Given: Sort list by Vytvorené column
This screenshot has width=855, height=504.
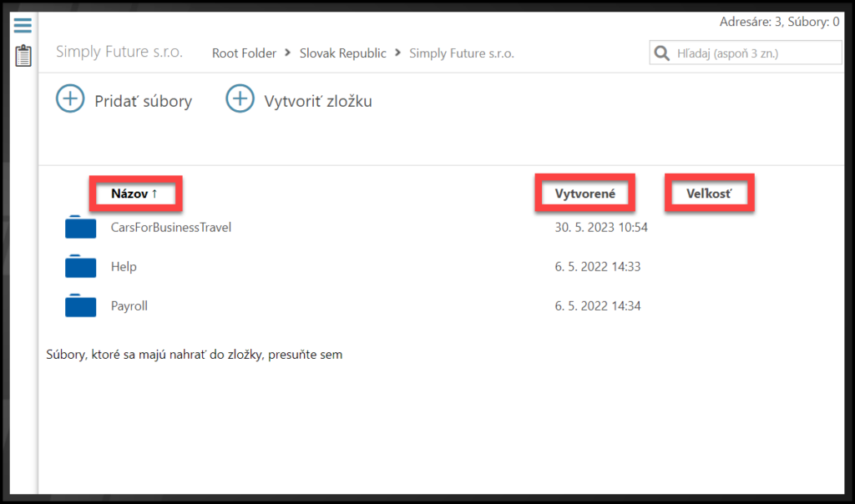Looking at the screenshot, I should 584,194.
